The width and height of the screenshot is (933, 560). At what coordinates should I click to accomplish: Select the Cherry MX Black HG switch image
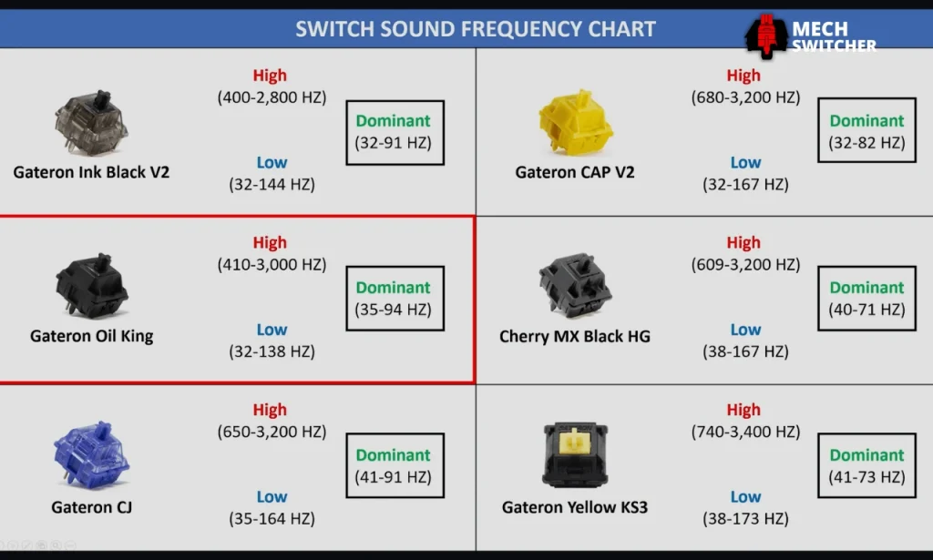tap(576, 286)
